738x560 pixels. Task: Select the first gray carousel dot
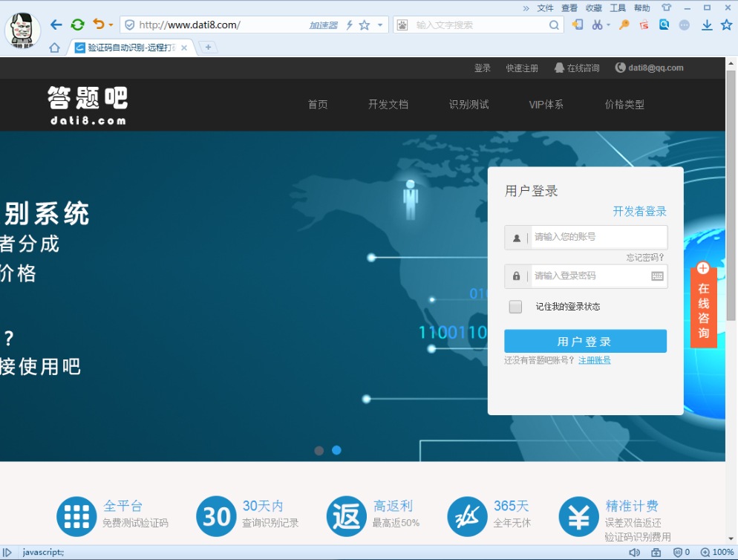point(319,450)
